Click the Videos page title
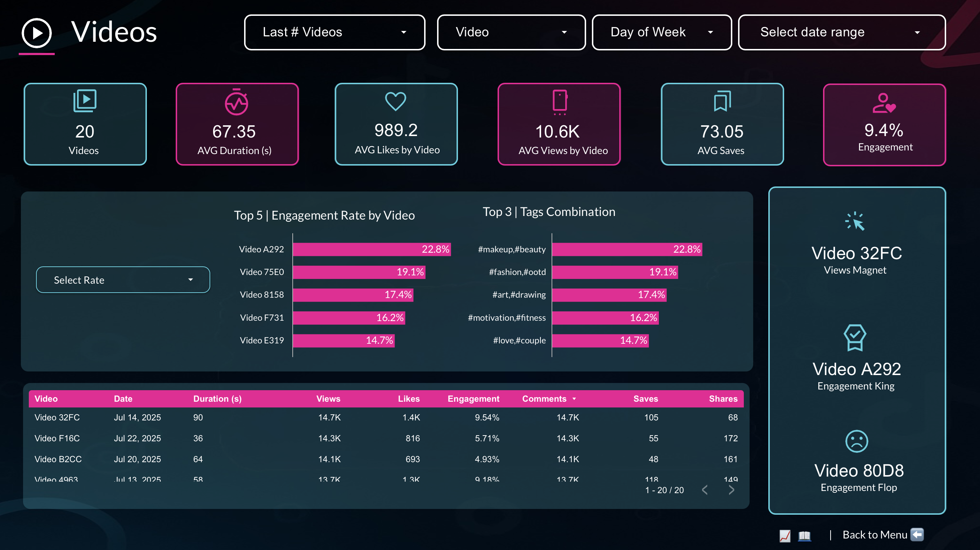 (x=114, y=32)
